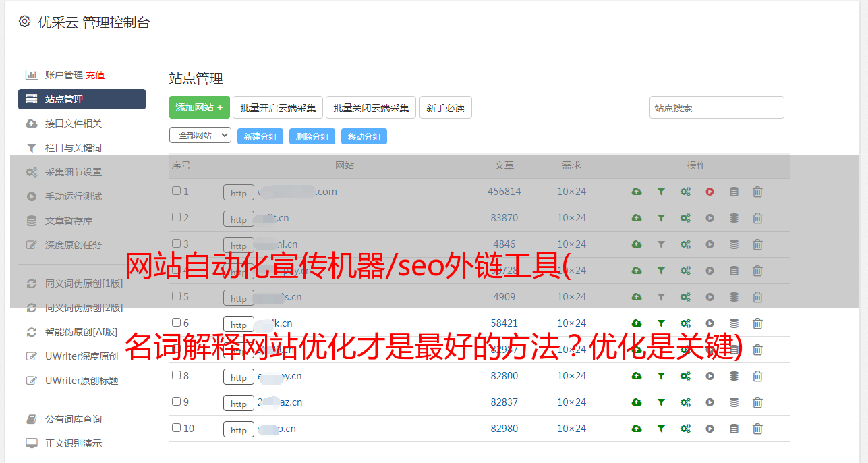Click the red 充值 link
Screen dimensions: 868x463
95,75
